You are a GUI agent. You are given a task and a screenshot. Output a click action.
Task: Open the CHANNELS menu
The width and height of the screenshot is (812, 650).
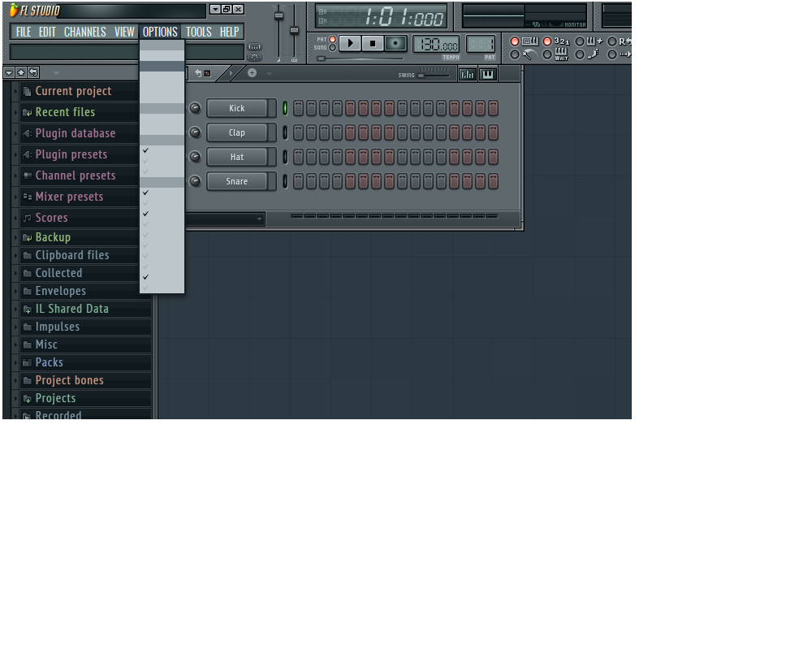click(85, 32)
